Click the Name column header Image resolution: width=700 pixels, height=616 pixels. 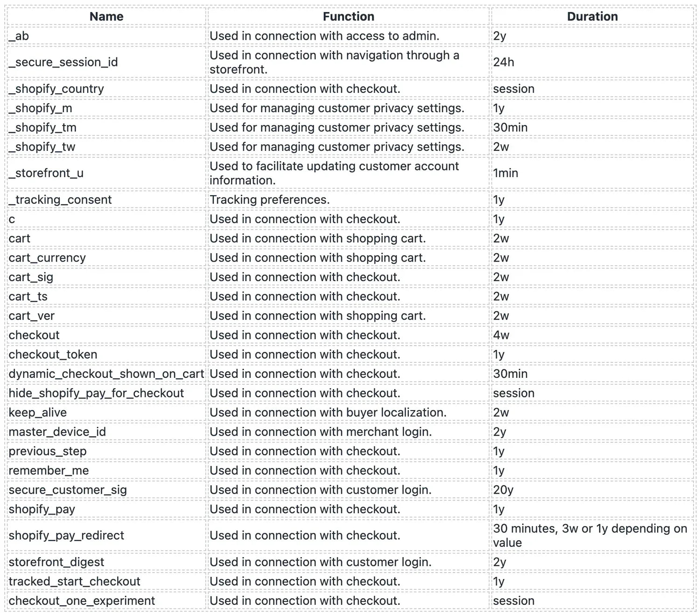pos(106,17)
